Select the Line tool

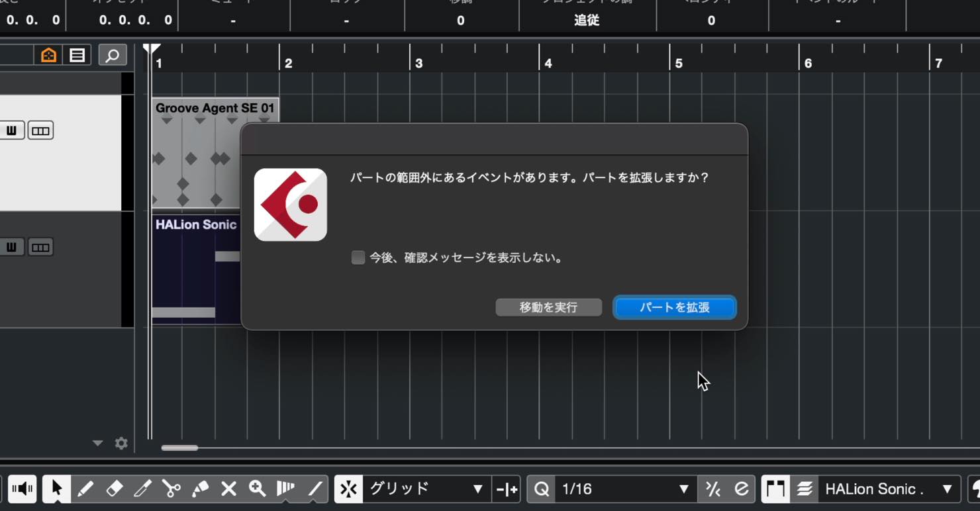point(315,489)
